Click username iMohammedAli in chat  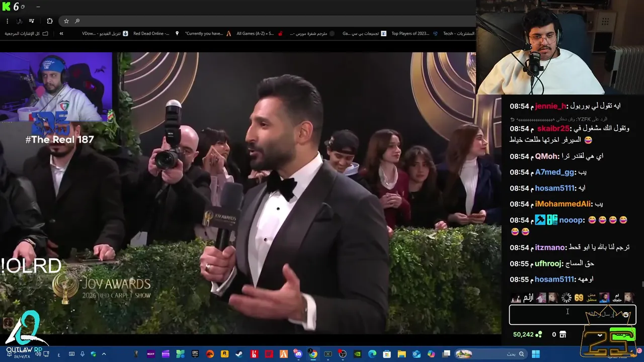tap(563, 204)
